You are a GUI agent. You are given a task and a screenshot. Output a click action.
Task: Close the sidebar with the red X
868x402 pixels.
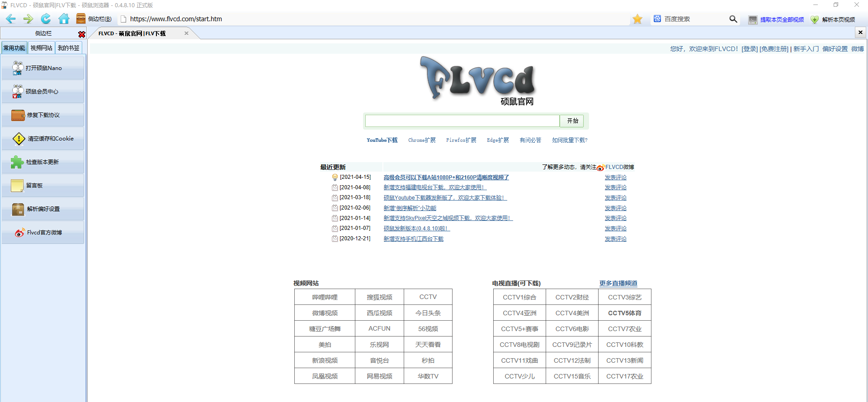pos(81,34)
